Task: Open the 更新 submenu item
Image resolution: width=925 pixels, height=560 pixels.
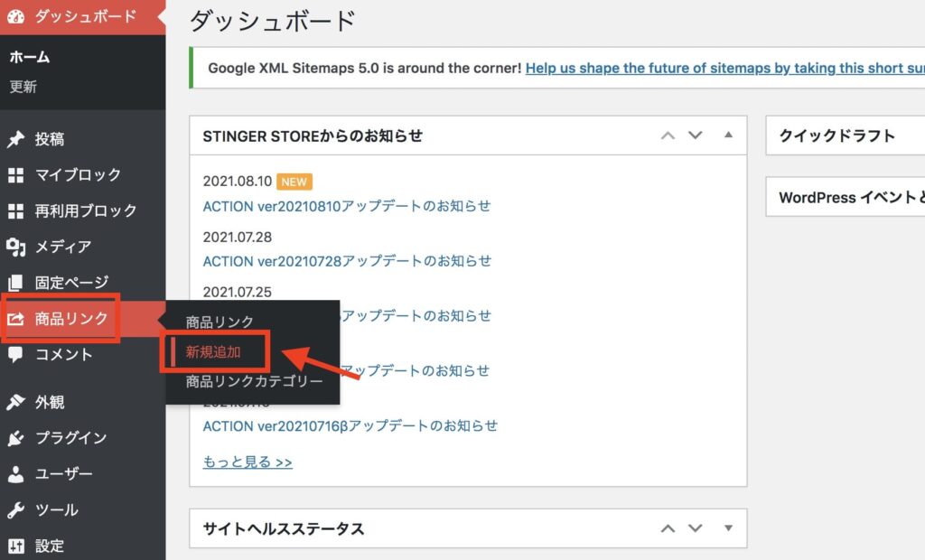Action: pyautogui.click(x=23, y=87)
